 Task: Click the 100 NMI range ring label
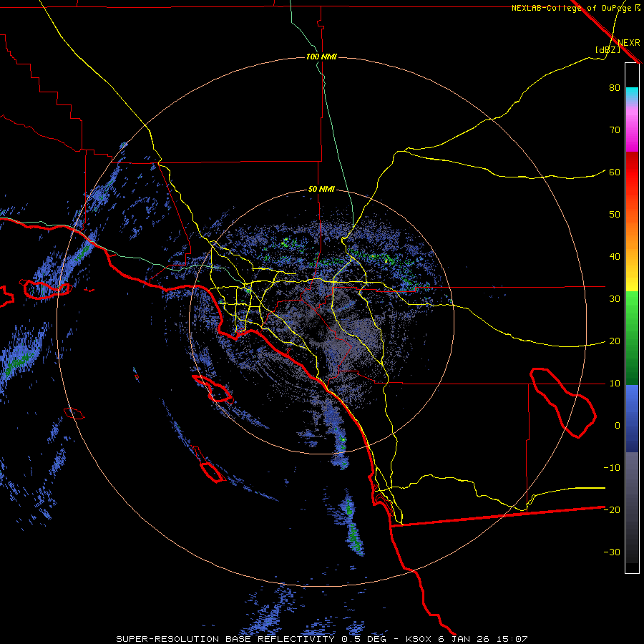point(321,57)
